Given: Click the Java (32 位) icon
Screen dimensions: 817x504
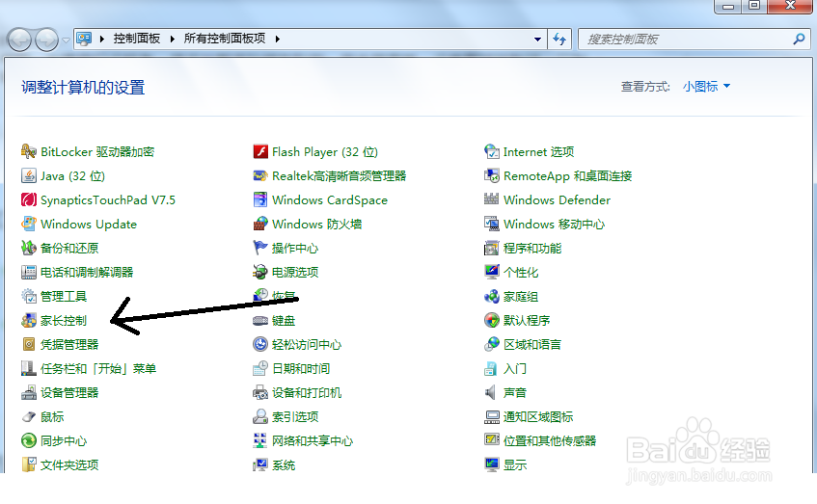Looking at the screenshot, I should (x=28, y=176).
